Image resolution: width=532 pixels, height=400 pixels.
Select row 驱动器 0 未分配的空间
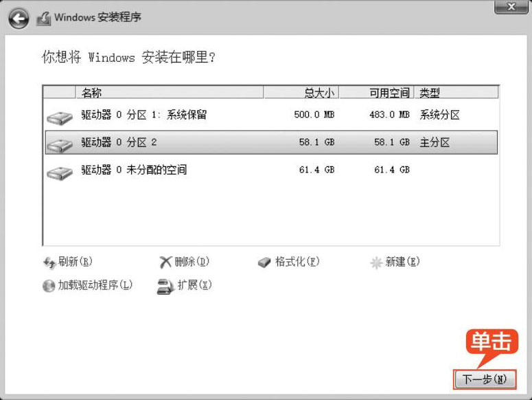[271, 170]
